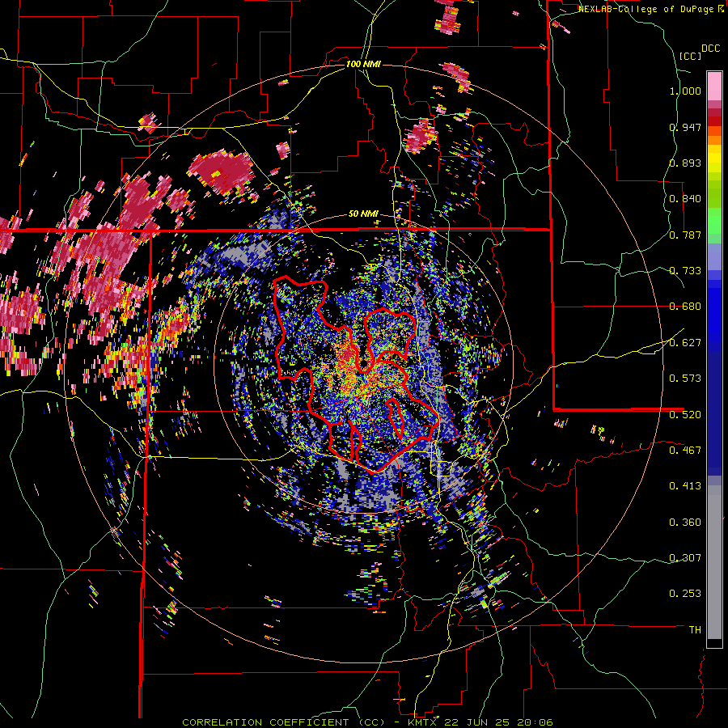This screenshot has width=728, height=728.
Task: Click the NEXLAB-College of DuPage label
Action: click(647, 9)
